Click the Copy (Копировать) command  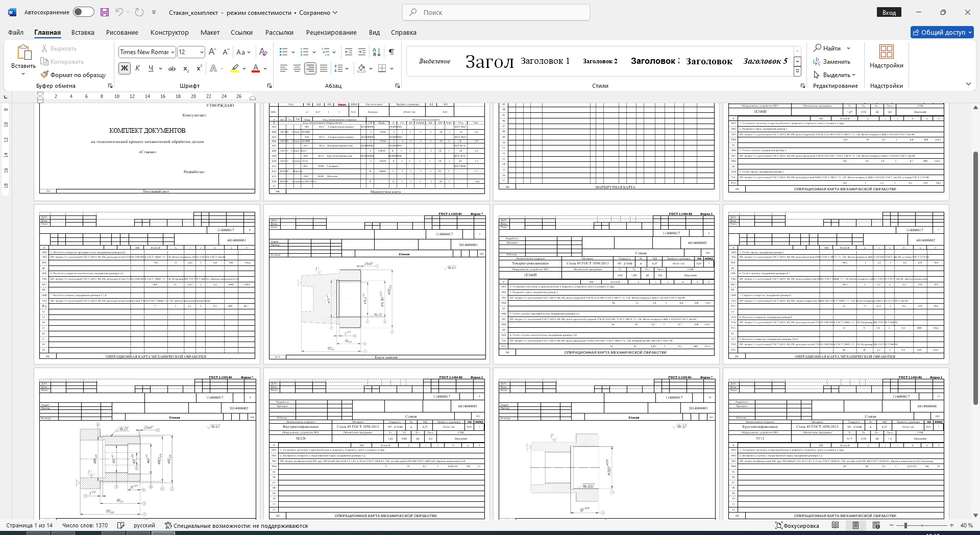tap(62, 62)
